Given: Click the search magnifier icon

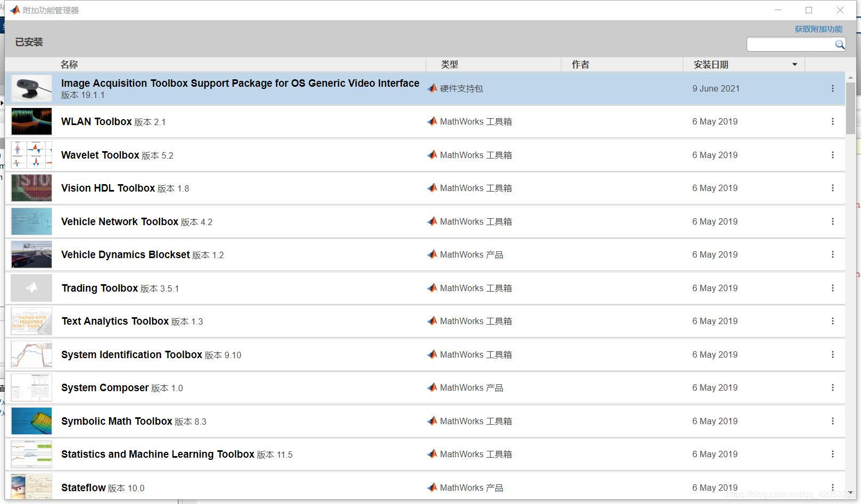Looking at the screenshot, I should point(839,45).
